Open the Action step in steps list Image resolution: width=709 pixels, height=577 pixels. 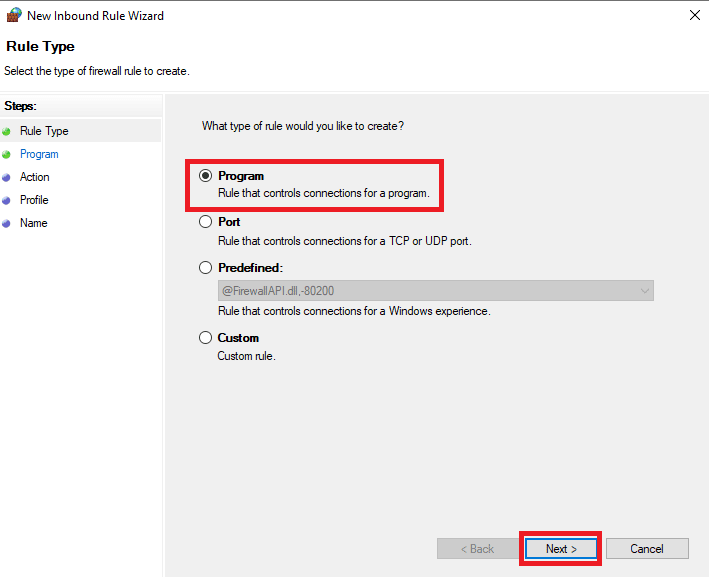pyautogui.click(x=34, y=177)
